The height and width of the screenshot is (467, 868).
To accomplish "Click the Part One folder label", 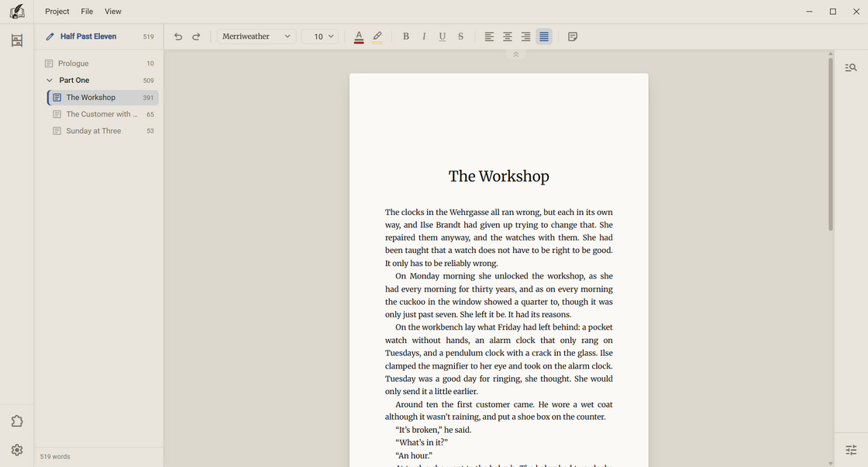I will [74, 81].
